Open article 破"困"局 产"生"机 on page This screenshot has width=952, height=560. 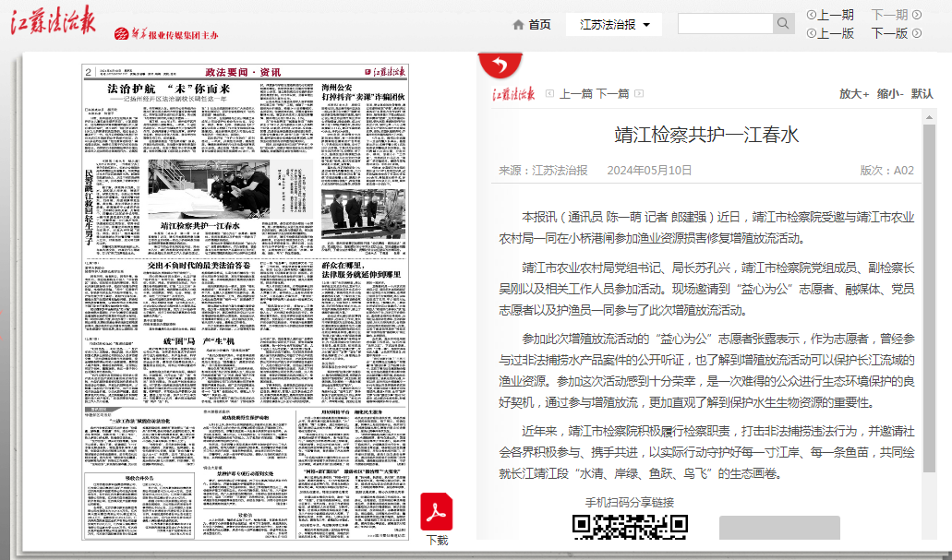coord(199,341)
